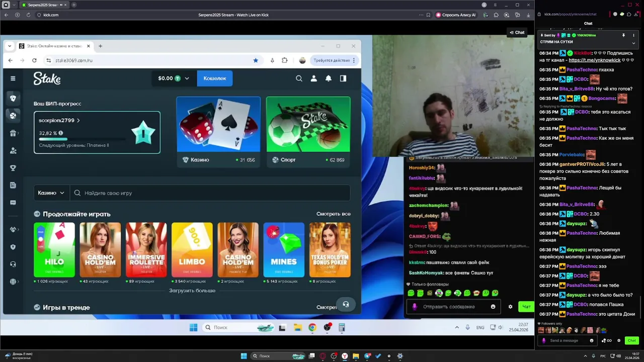Open the headset support icon in Stake sidebar
This screenshot has width=644, height=362.
click(x=13, y=264)
